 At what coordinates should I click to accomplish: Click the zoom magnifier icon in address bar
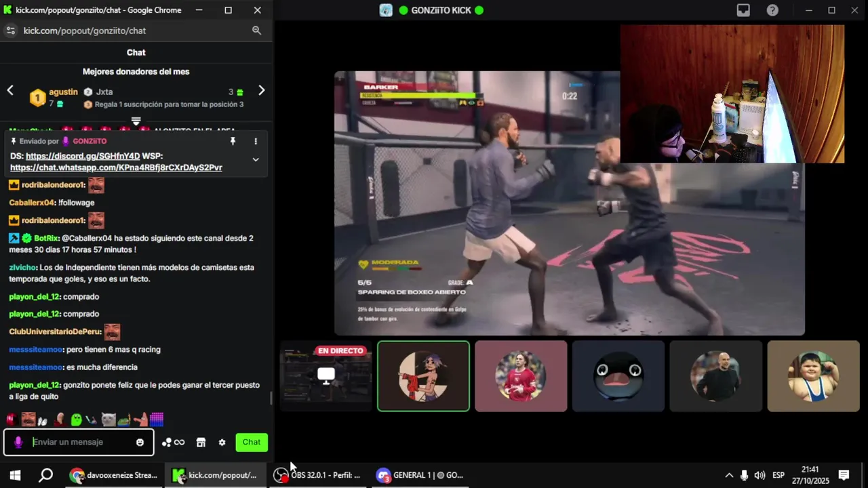pos(256,30)
